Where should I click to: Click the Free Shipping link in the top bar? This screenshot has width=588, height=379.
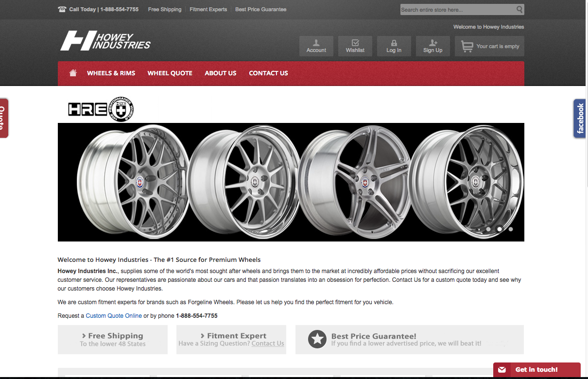pyautogui.click(x=165, y=9)
